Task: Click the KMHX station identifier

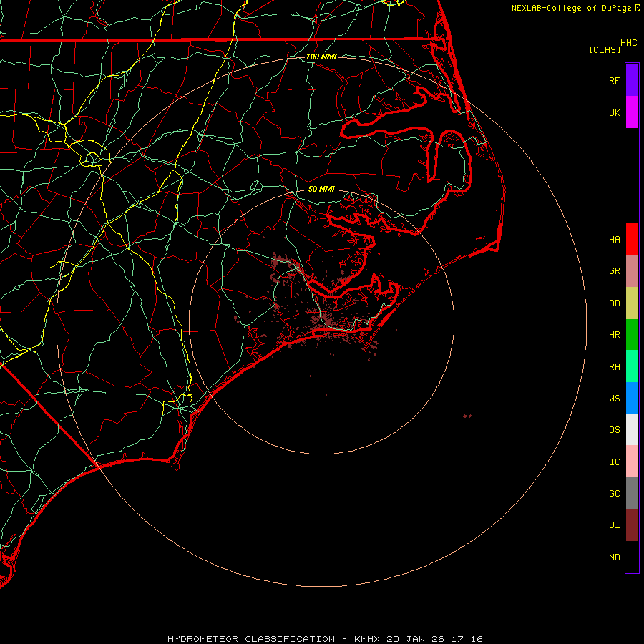Action: tap(367, 639)
